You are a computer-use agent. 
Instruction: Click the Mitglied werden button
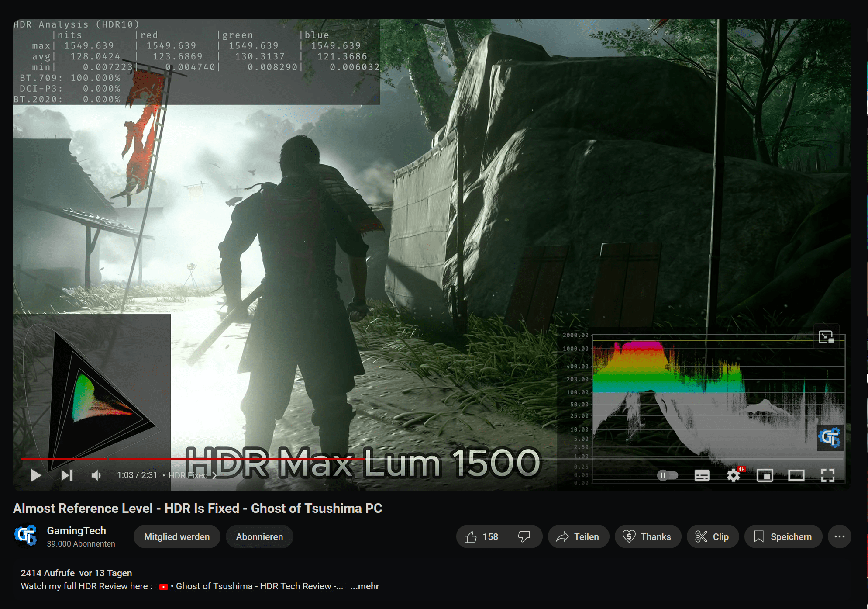[x=177, y=536]
